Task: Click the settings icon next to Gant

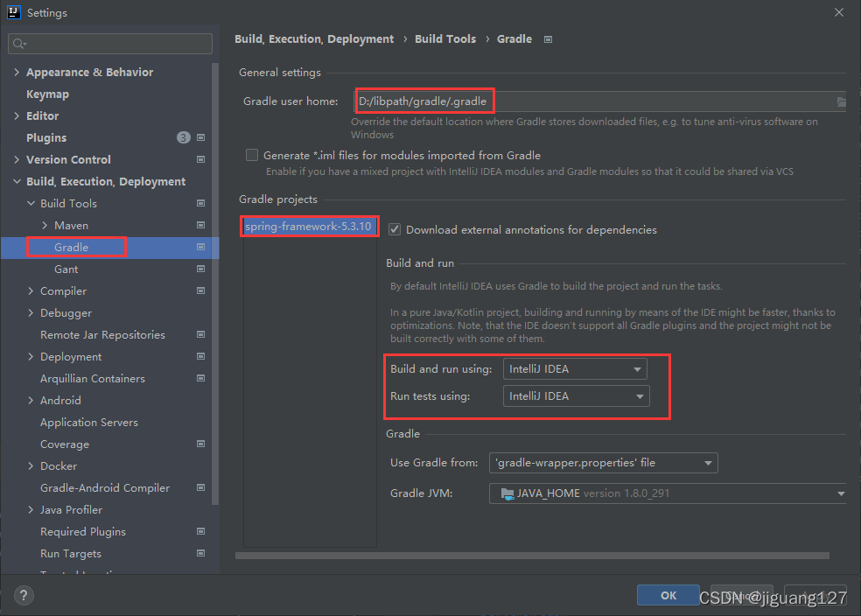Action: (x=200, y=269)
